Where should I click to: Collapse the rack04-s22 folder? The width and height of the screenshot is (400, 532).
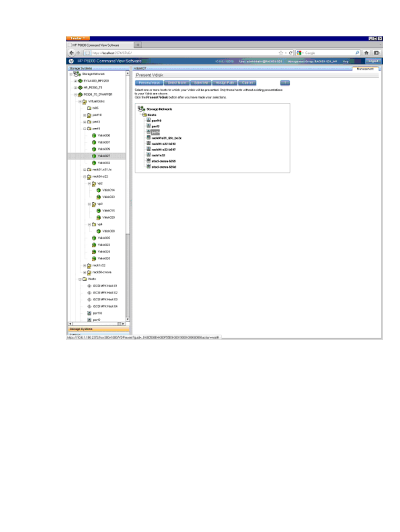85,177
